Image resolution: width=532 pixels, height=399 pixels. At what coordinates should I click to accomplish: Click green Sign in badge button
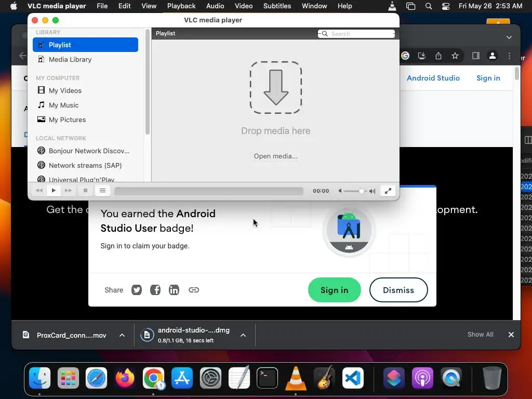pyautogui.click(x=334, y=290)
